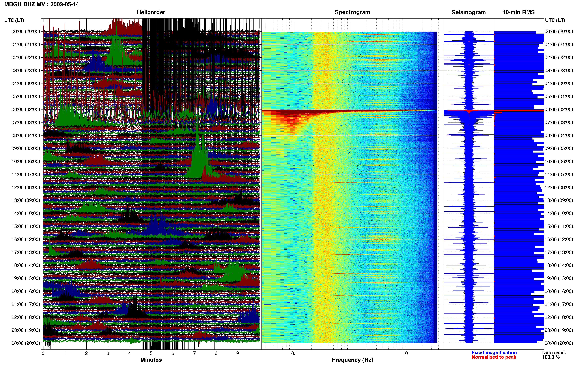Image resolution: width=588 pixels, height=368 pixels.
Task: Click the left time label 02:00 (22:00)
Action: (26, 57)
